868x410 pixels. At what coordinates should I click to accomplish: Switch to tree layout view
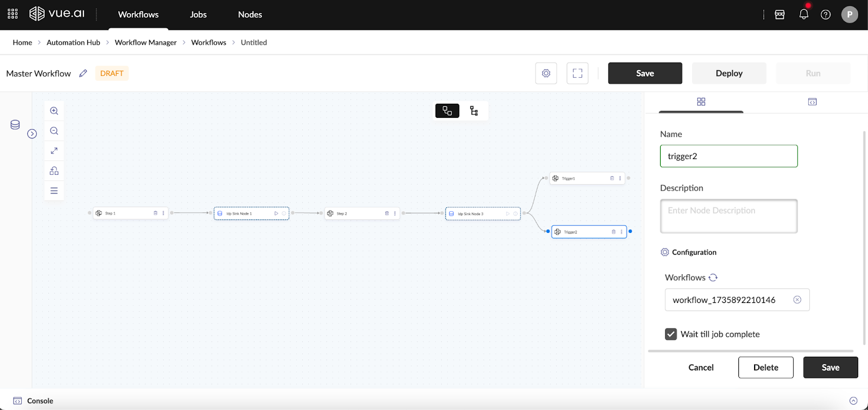pos(474,111)
